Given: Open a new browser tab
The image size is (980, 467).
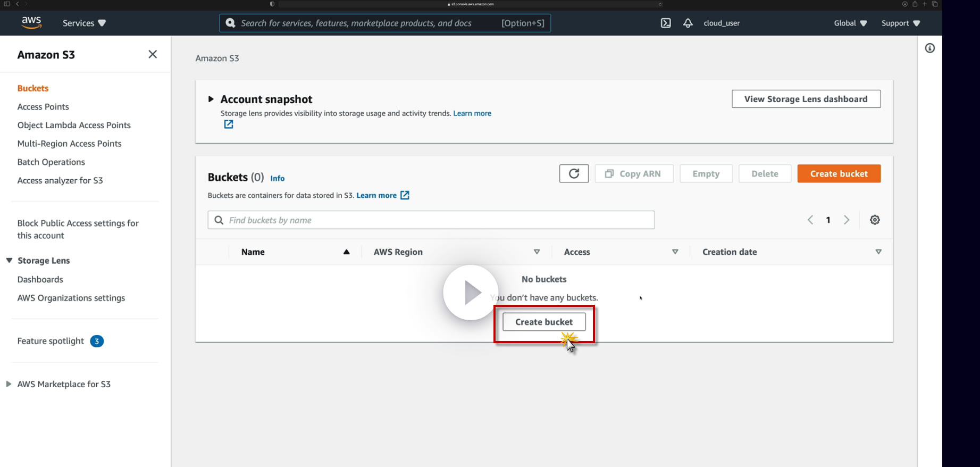Looking at the screenshot, I should pyautogui.click(x=925, y=4).
